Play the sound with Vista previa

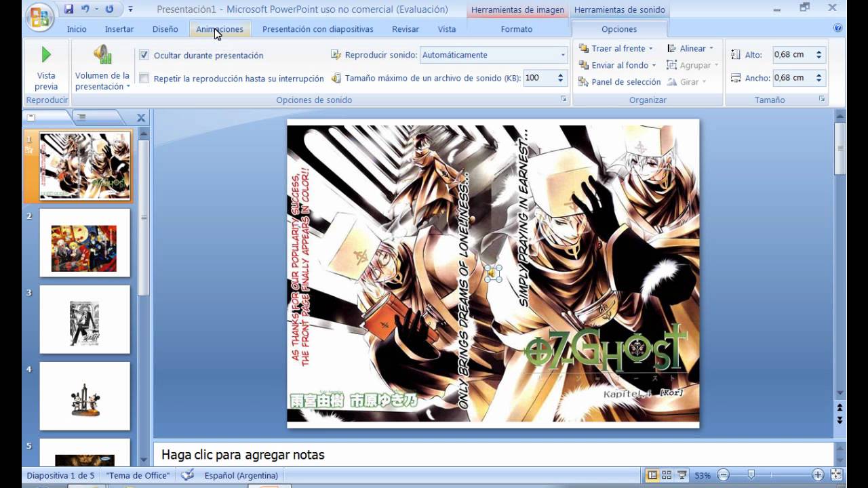pyautogui.click(x=46, y=66)
